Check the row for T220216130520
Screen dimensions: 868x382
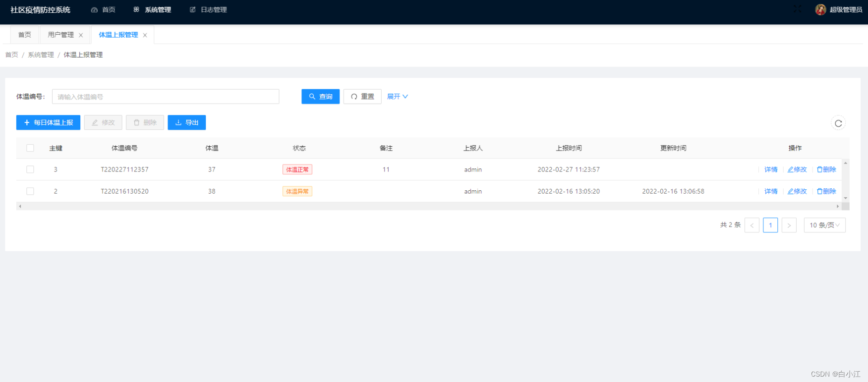click(x=30, y=191)
